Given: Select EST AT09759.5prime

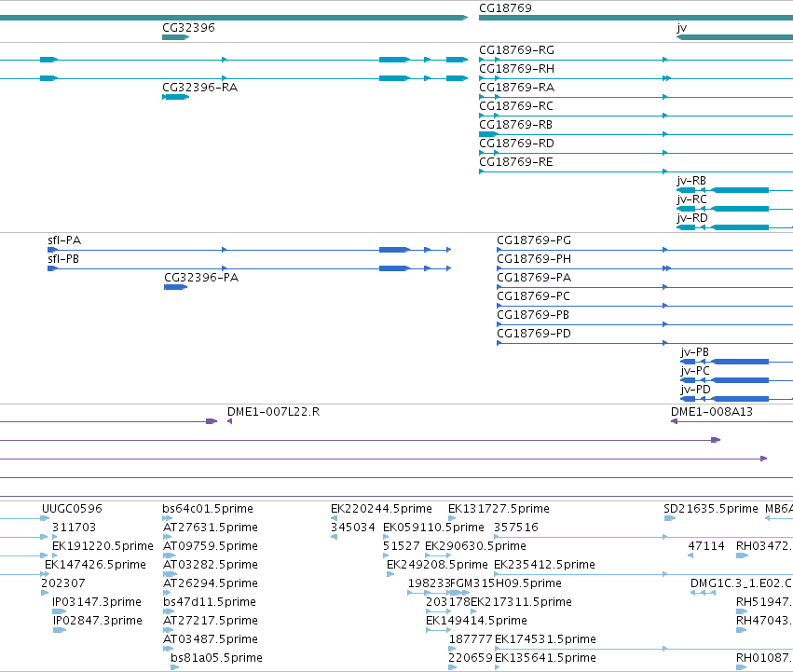Looking at the screenshot, I should 211,546.
